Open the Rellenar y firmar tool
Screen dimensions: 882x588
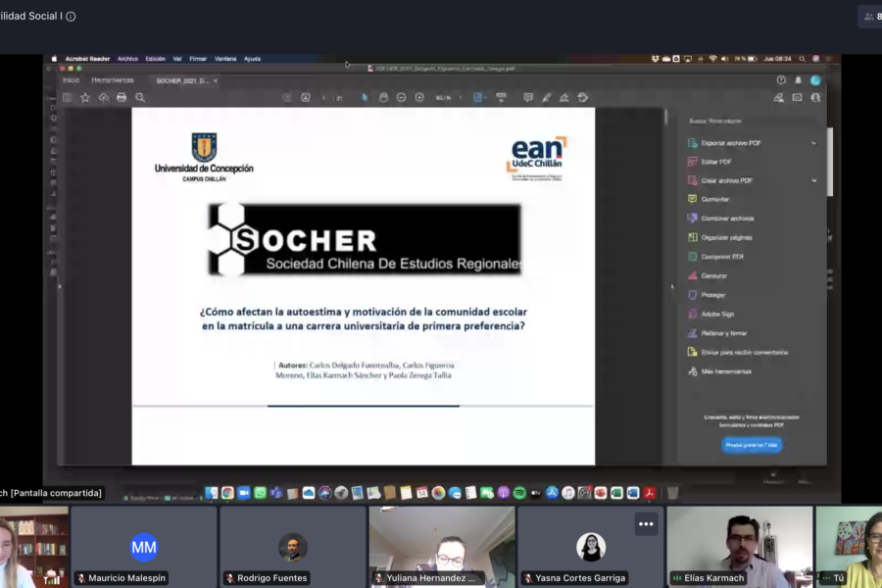(724, 333)
